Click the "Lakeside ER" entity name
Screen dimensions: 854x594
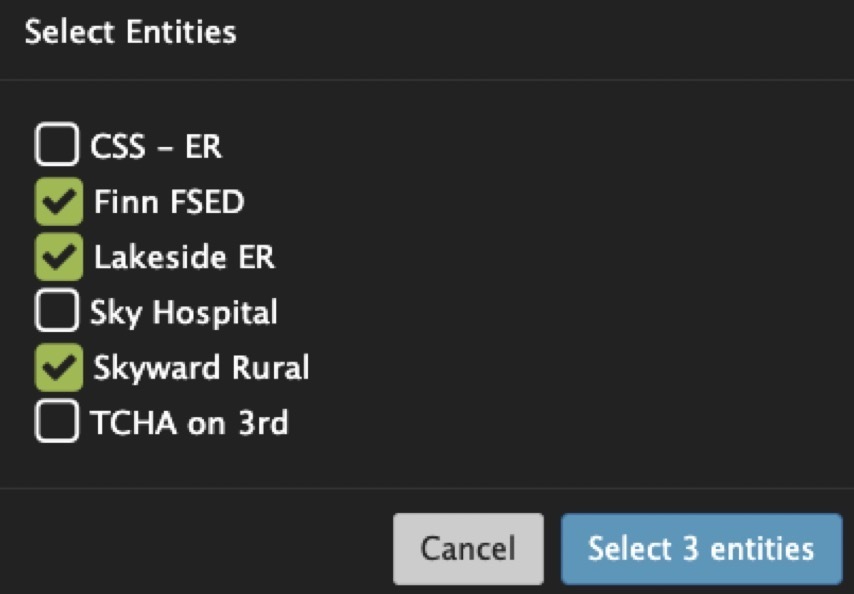point(184,257)
